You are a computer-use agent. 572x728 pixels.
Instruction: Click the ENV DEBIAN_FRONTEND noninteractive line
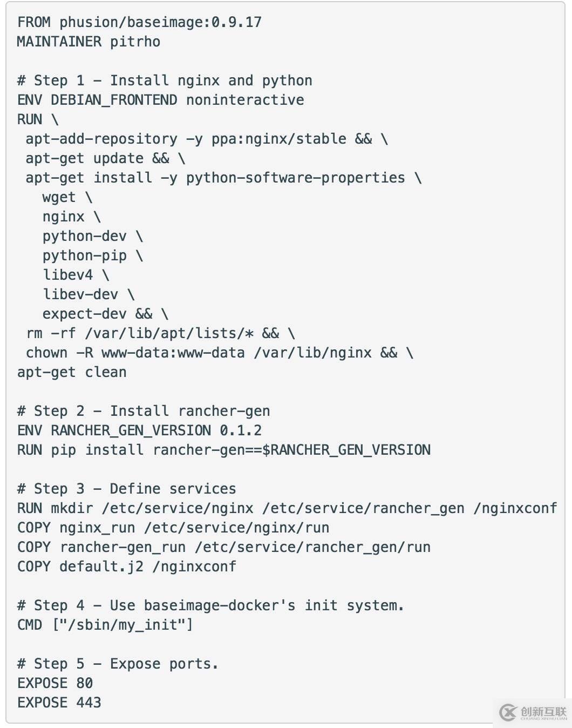tap(160, 100)
